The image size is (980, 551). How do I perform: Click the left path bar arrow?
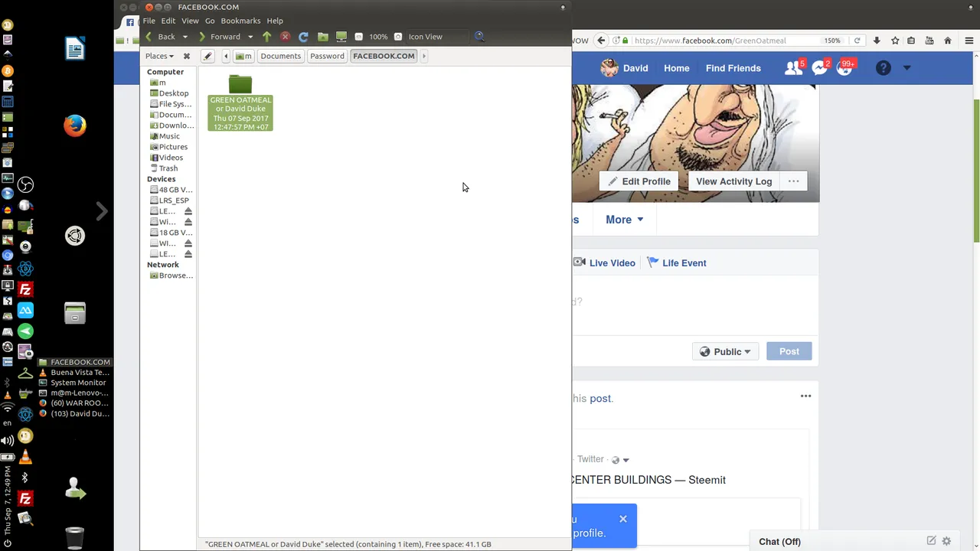[226, 56]
